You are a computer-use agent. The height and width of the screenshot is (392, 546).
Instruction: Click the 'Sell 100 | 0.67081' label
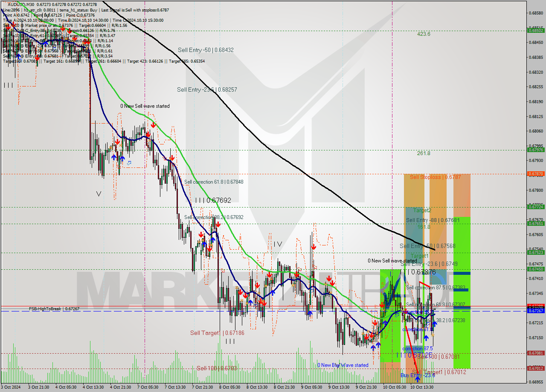[x=439, y=357]
